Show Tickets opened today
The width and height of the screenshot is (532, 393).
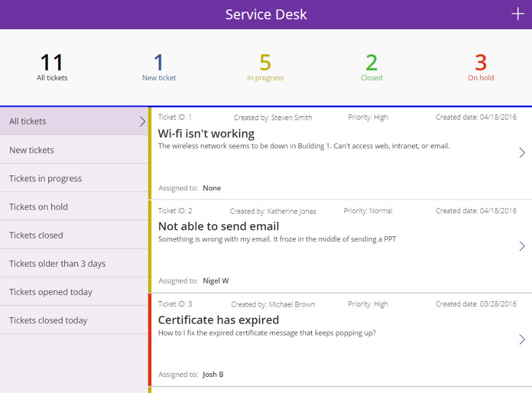(x=50, y=292)
